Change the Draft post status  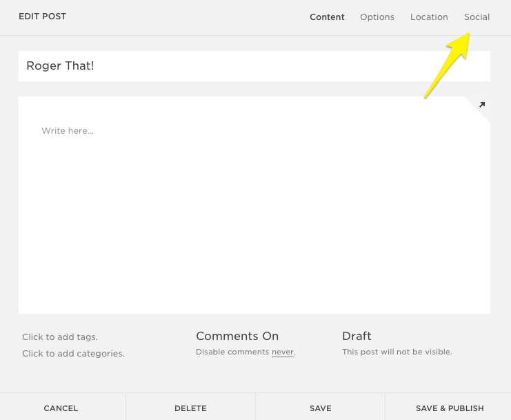click(x=357, y=337)
